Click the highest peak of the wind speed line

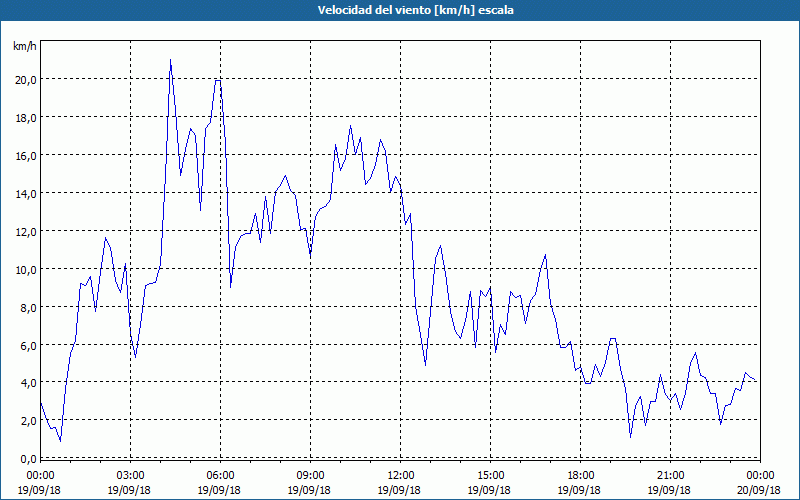point(170,60)
